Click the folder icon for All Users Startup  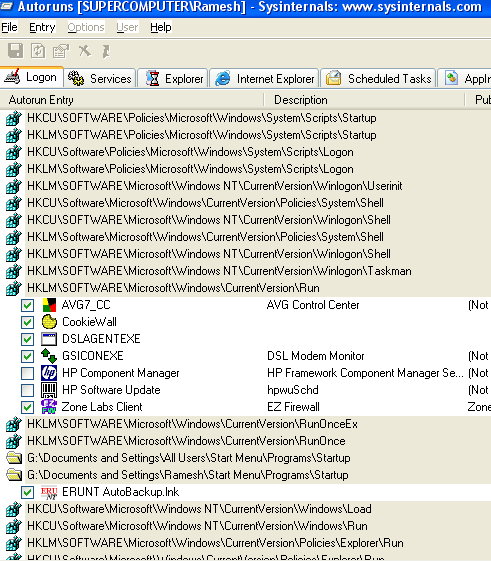click(x=14, y=458)
